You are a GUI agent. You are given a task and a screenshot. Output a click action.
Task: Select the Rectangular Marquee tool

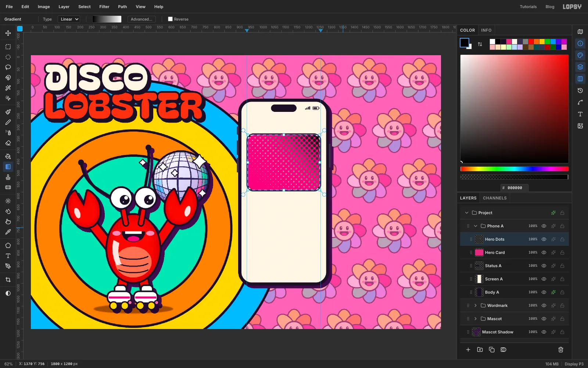coord(8,47)
